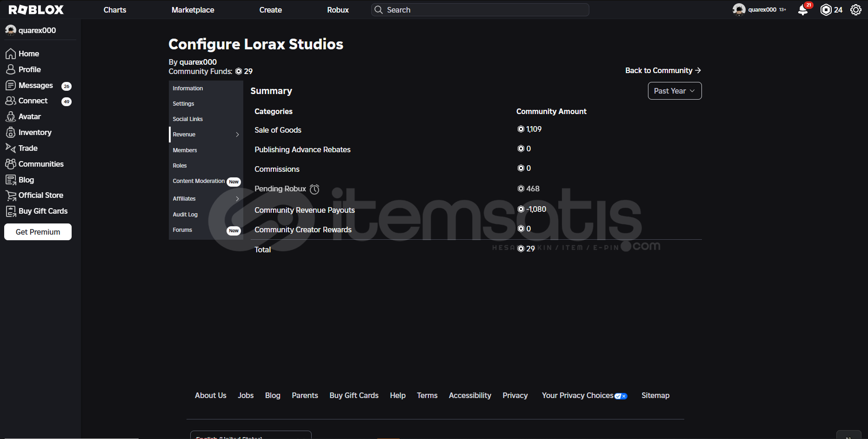Toggle the Your Privacy Choices link
868x439 pixels.
[584, 395]
